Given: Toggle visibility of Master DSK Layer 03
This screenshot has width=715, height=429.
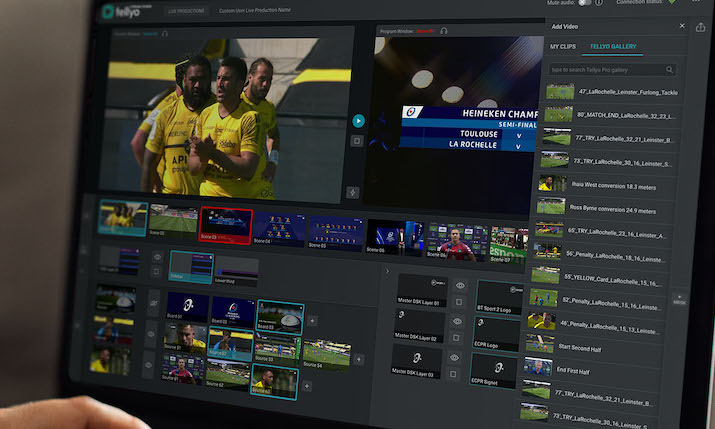Looking at the screenshot, I should point(454,358).
